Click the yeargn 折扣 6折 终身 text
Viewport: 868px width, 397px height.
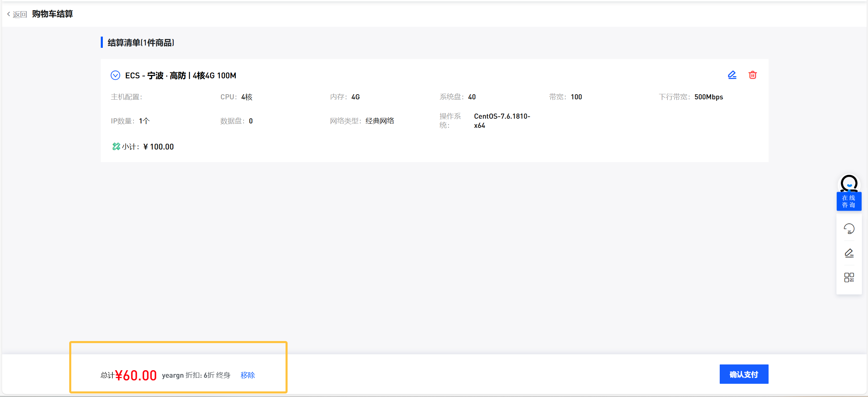click(x=196, y=375)
